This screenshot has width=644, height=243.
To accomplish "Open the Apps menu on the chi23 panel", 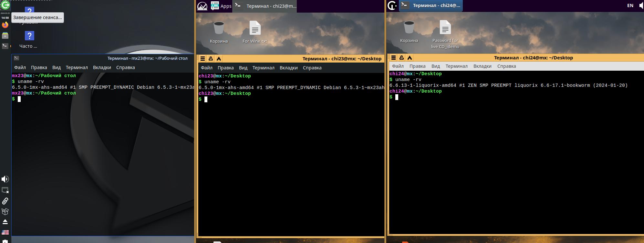I will click(x=221, y=6).
